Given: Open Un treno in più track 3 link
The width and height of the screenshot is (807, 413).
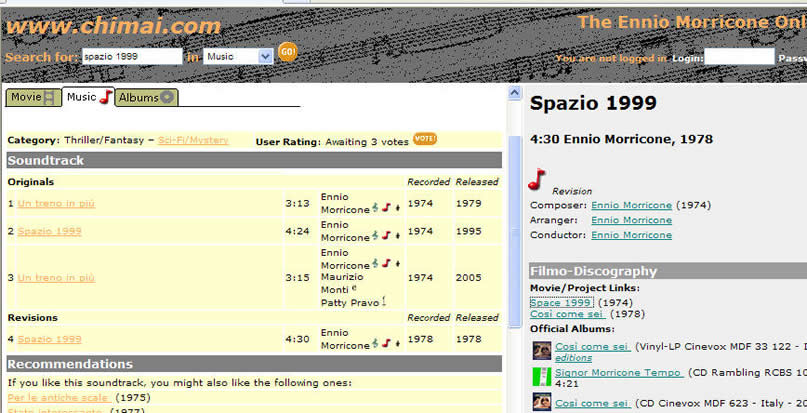Looking at the screenshot, I should point(56,278).
